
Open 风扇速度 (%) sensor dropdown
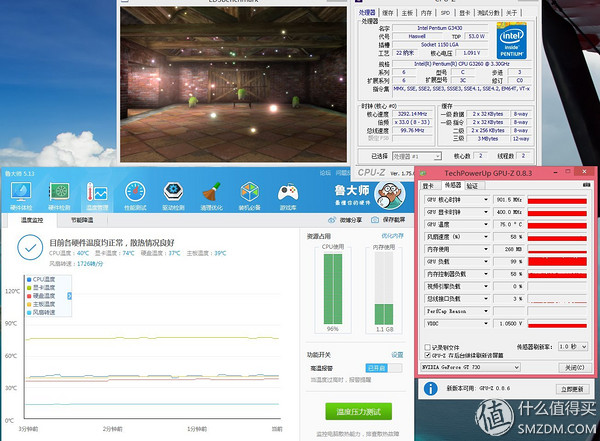point(486,237)
